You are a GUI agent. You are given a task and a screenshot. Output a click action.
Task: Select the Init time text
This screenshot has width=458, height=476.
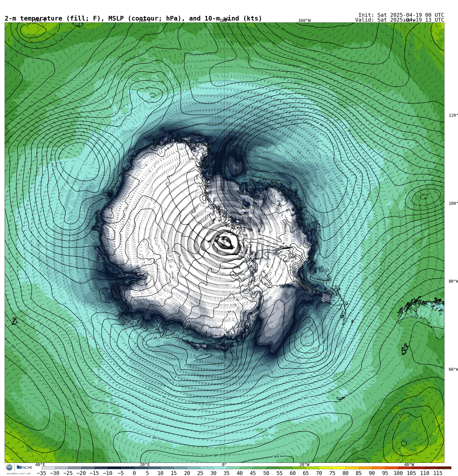click(x=401, y=15)
